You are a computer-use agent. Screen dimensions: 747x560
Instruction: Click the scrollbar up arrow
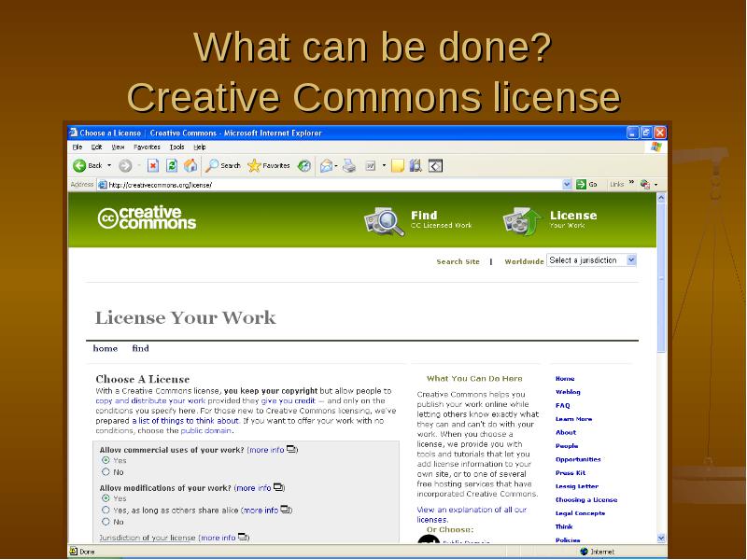pos(661,198)
